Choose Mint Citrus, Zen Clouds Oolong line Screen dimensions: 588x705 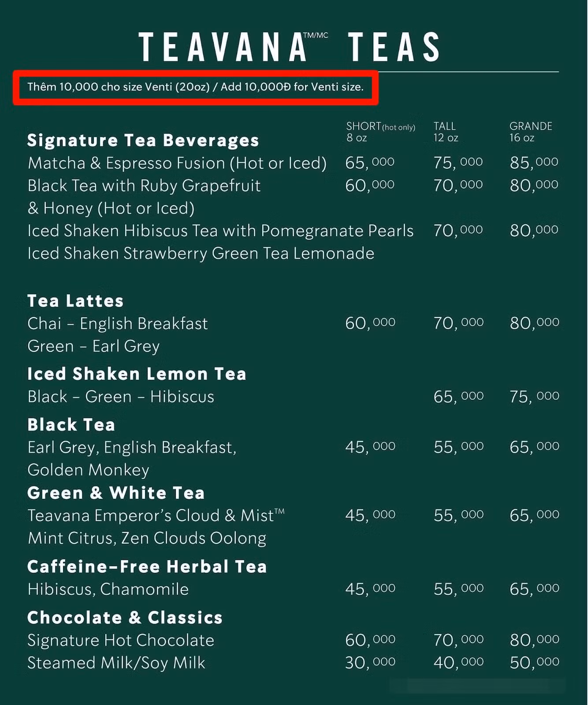(147, 538)
